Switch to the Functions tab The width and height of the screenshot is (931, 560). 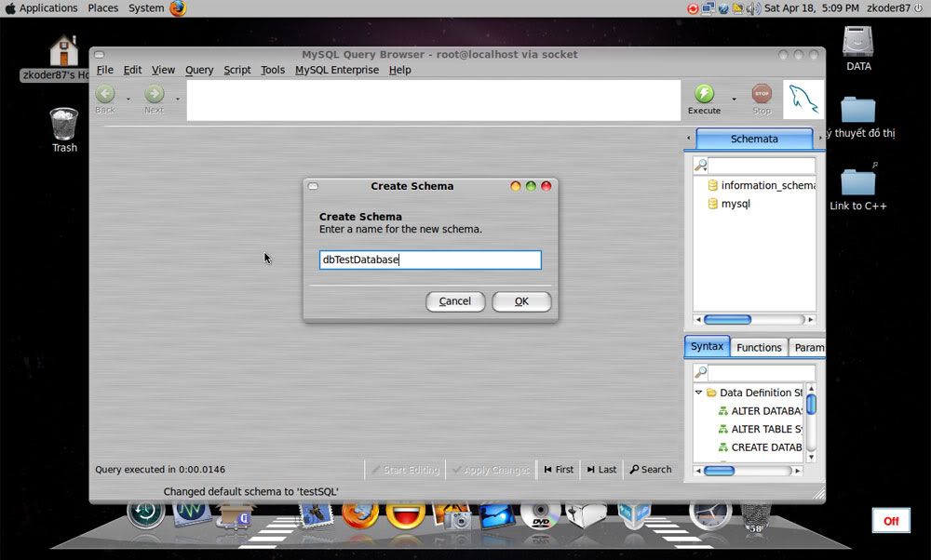click(759, 348)
